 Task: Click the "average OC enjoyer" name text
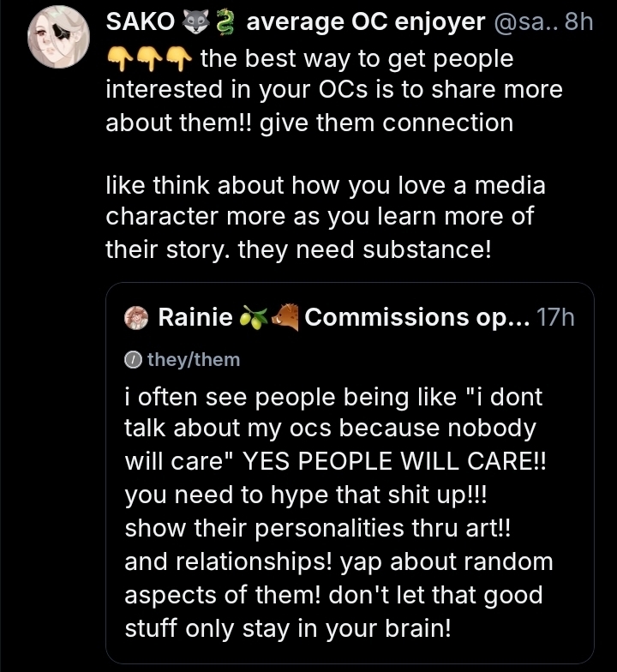tap(365, 22)
